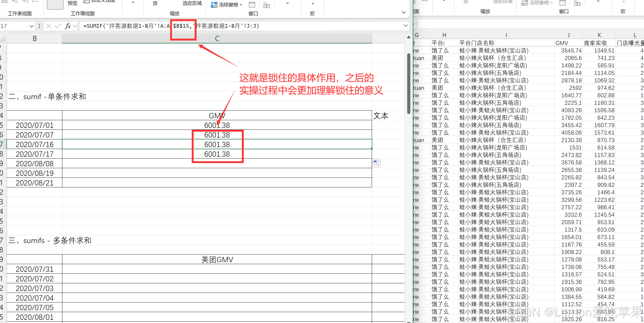Screen dimensions: 644x323
Task: Select cell with date 2020/08/19
Action: click(x=34, y=173)
